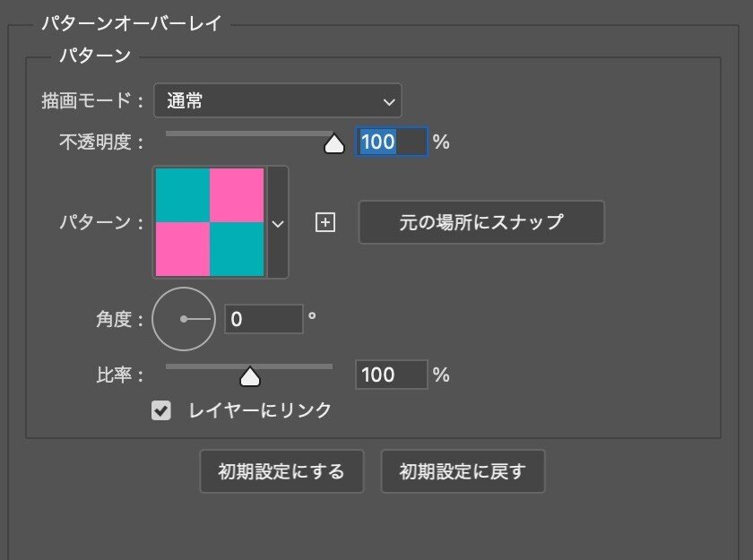Click the 不透明度 slider track
The height and width of the screenshot is (560, 753).
249,134
